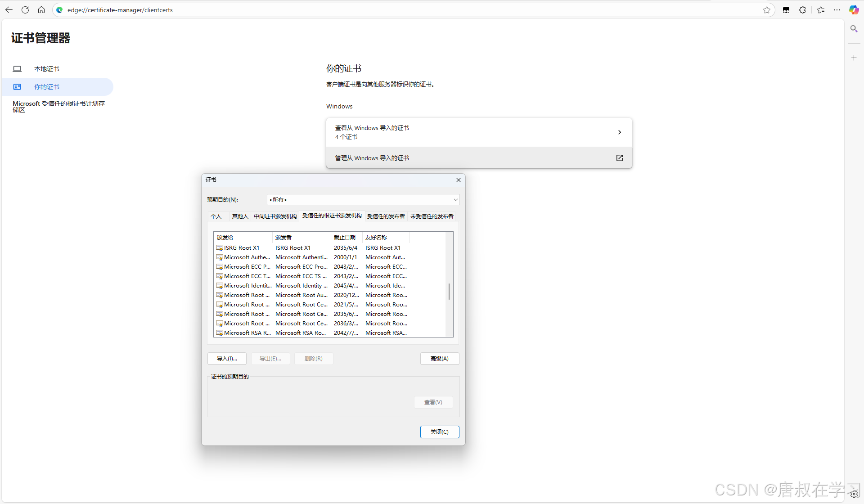Viewport: 864px width, 504px height.
Task: Click the 关闭(C) button
Action: click(x=440, y=432)
